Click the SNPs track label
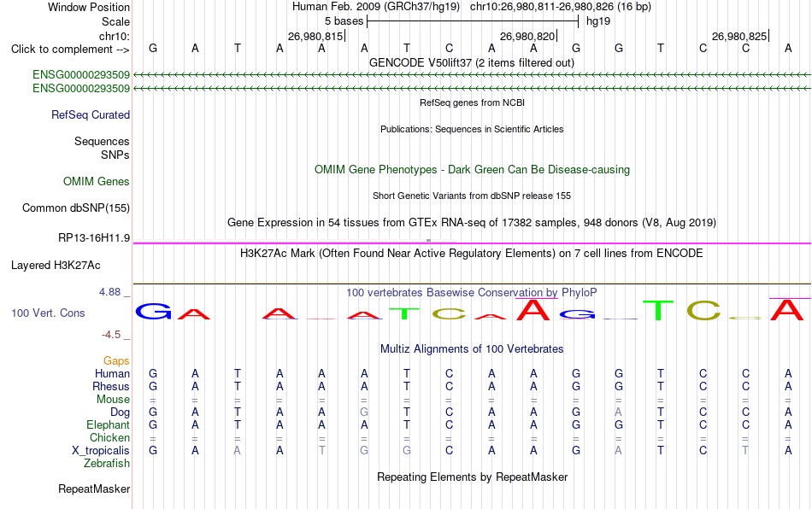This screenshot has width=812, height=509. (x=115, y=155)
